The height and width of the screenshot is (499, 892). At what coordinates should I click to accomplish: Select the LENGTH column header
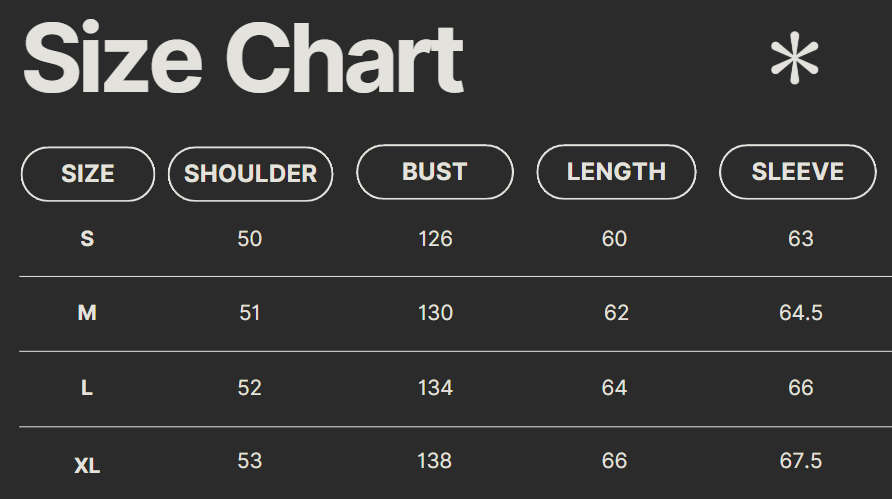coord(616,172)
